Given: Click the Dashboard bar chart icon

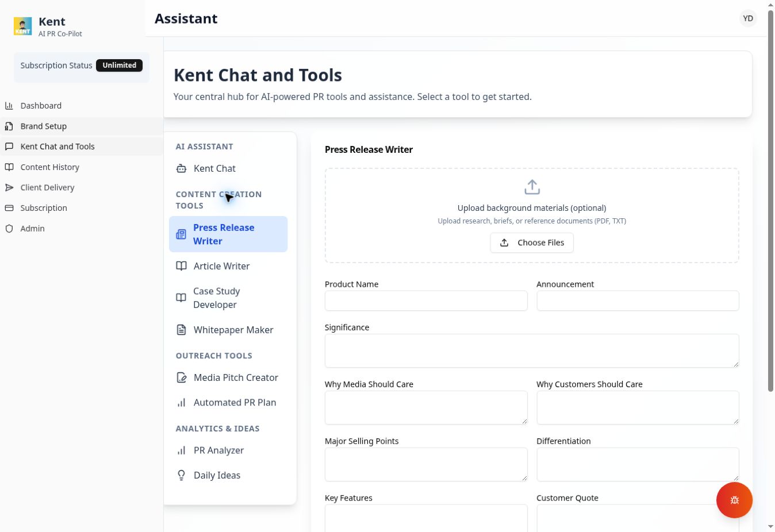Looking at the screenshot, I should (9, 106).
